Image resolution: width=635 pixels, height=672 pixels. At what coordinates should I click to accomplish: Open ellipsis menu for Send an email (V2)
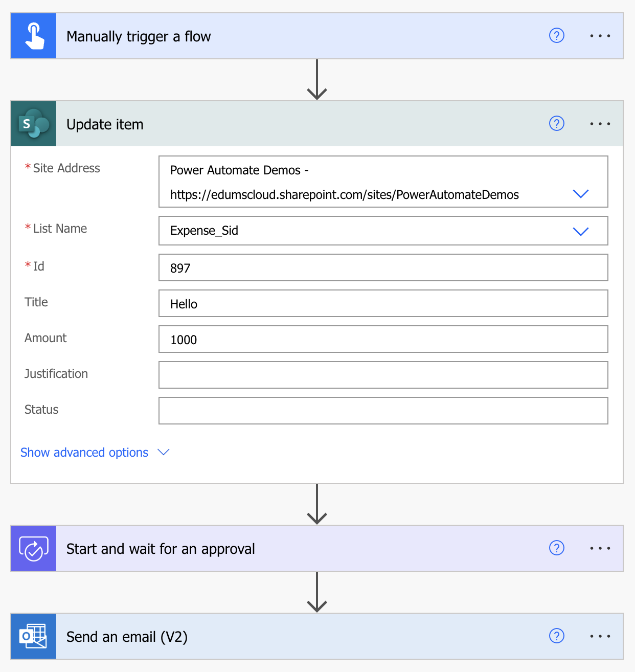click(x=600, y=637)
